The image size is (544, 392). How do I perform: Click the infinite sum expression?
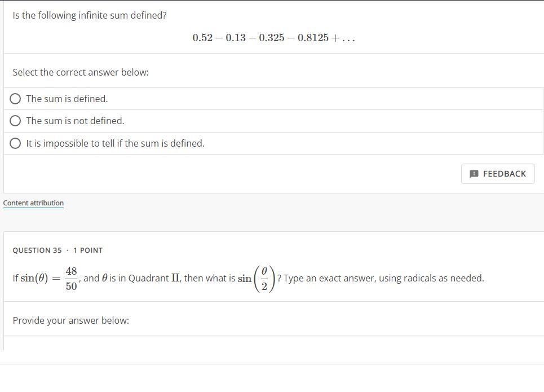coord(273,38)
